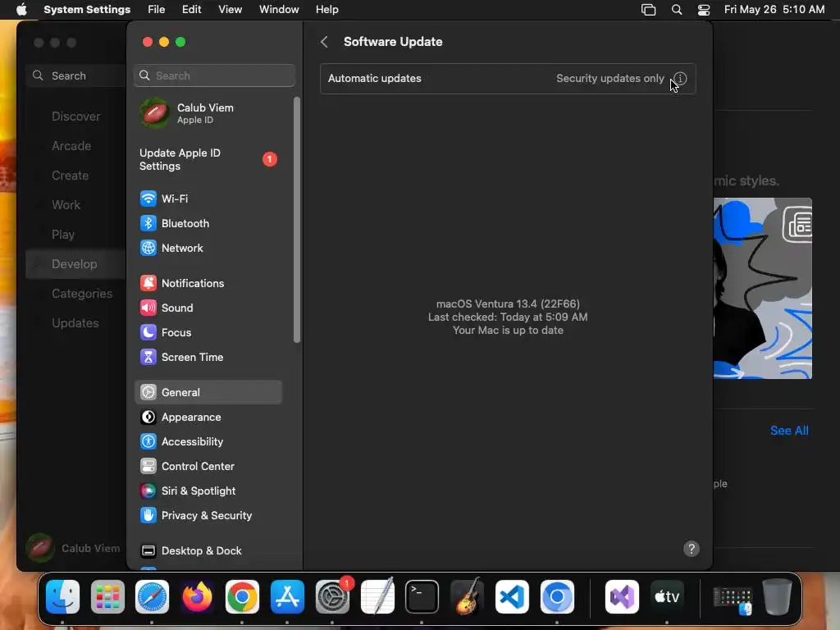Click Stage Manager icon in menu bar
The width and height of the screenshot is (840, 630).
click(x=648, y=10)
